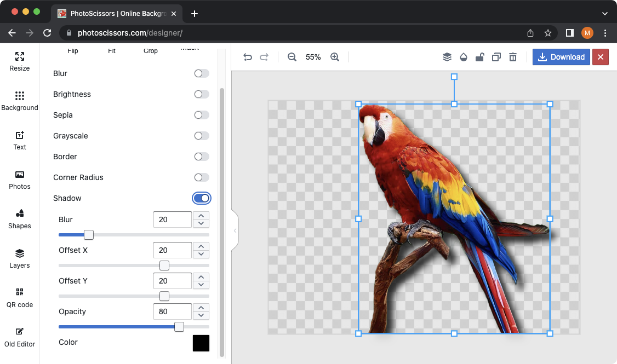Click the lock icon in toolbar

tap(479, 57)
